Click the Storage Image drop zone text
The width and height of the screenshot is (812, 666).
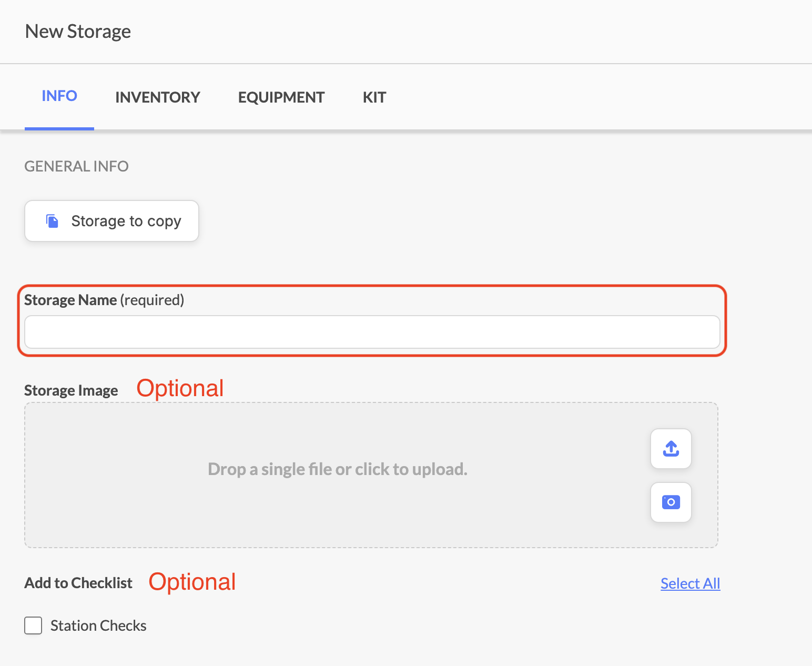pyautogui.click(x=338, y=469)
